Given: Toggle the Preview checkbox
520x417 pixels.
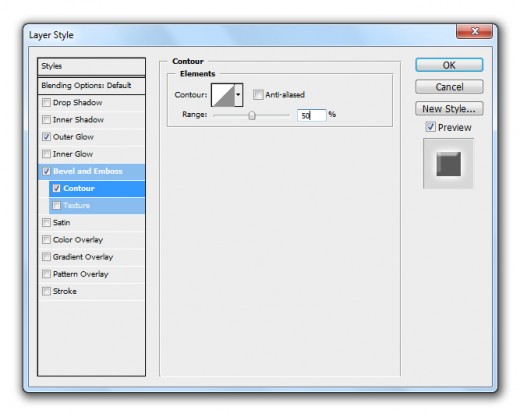Looking at the screenshot, I should click(x=430, y=127).
